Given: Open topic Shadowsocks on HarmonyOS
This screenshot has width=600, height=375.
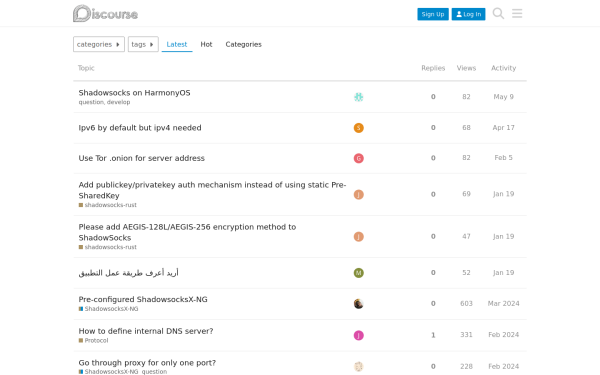Looking at the screenshot, I should pyautogui.click(x=134, y=93).
